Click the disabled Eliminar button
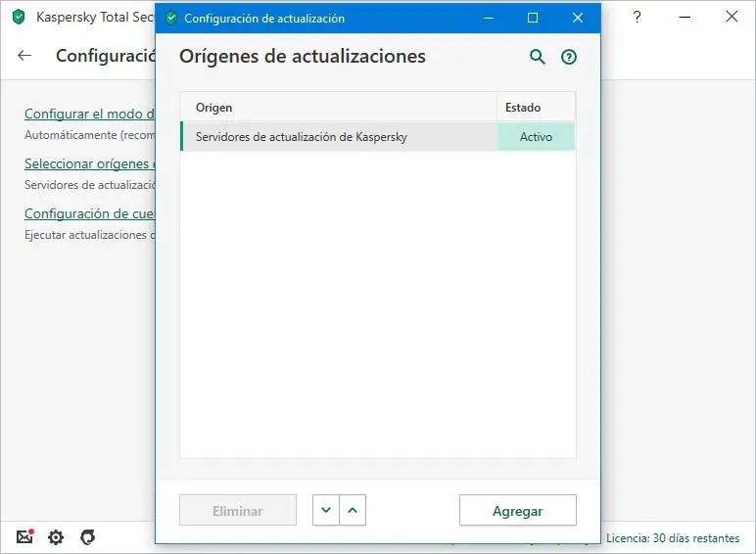 pos(238,510)
